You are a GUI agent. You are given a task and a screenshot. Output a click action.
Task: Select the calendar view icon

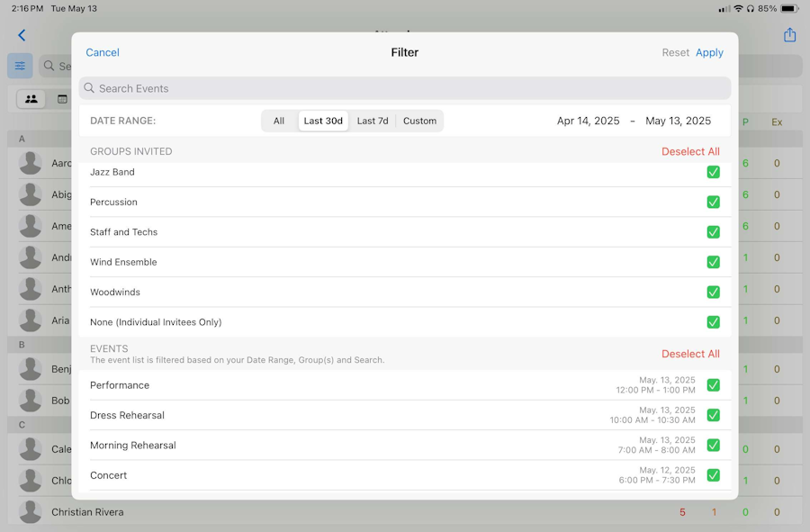click(x=62, y=99)
